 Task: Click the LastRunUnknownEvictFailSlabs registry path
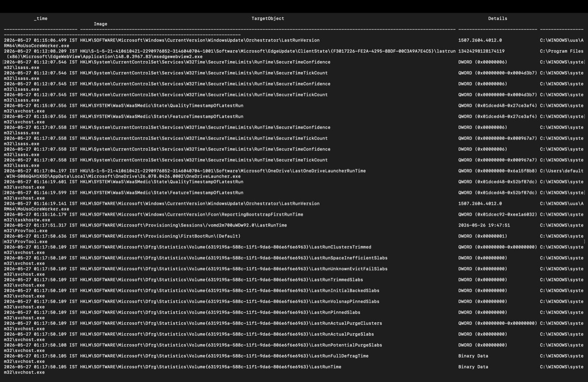point(234,269)
